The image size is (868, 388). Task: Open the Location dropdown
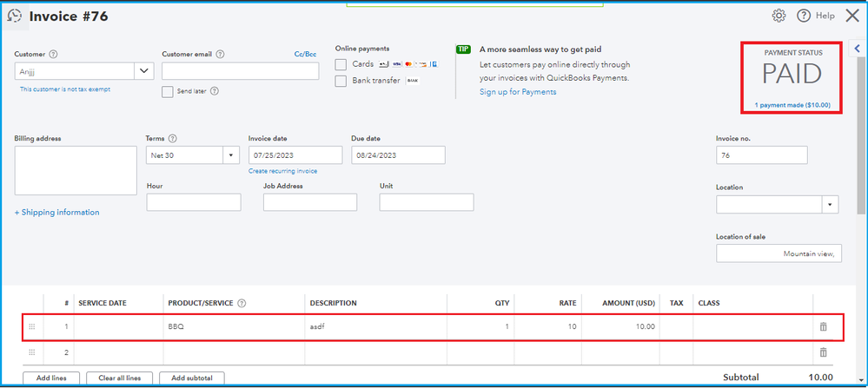click(830, 205)
